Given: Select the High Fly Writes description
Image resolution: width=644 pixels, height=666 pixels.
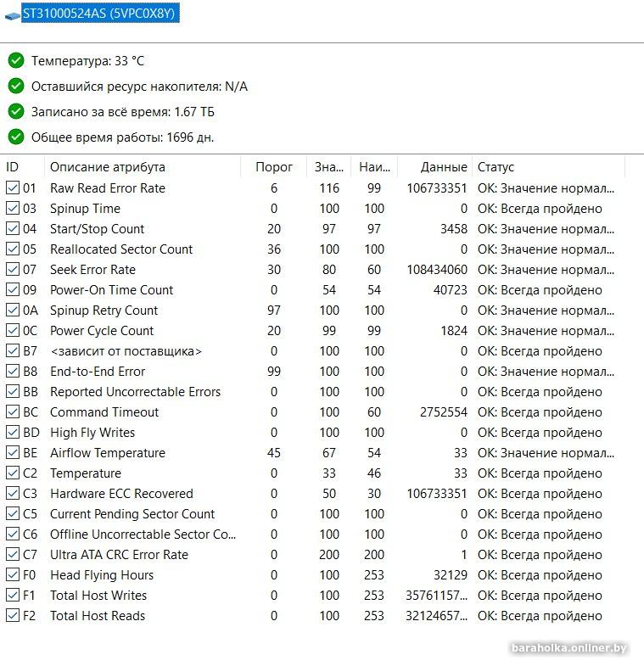Looking at the screenshot, I should tap(92, 433).
